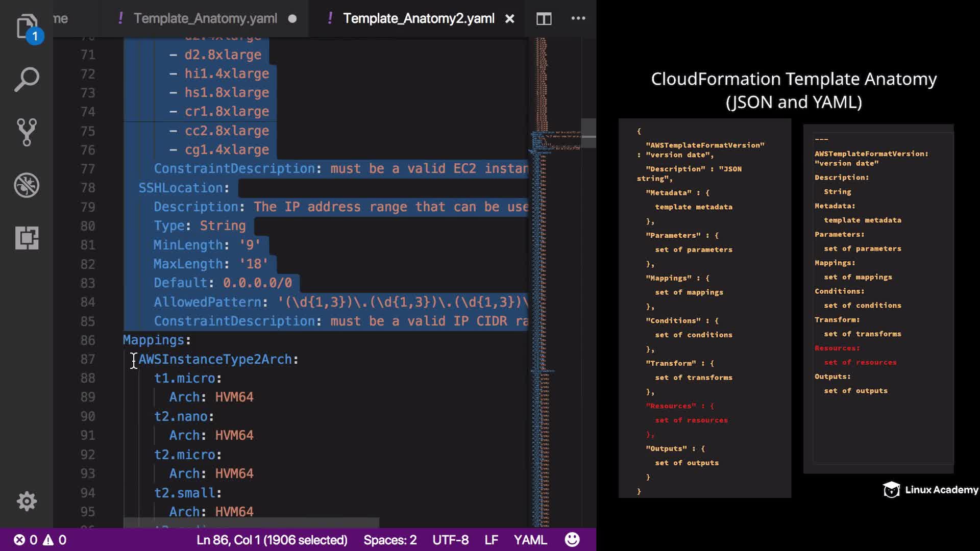Open the Extensions panel icon

[27, 238]
